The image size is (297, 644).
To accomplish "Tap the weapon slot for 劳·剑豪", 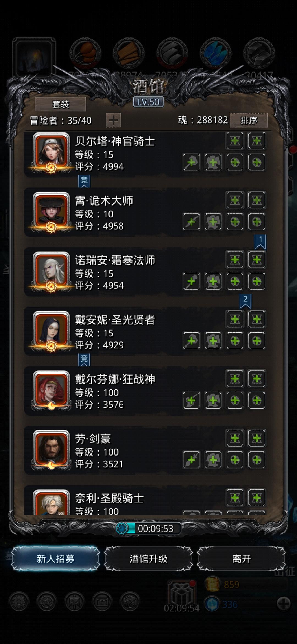I will click(x=191, y=460).
